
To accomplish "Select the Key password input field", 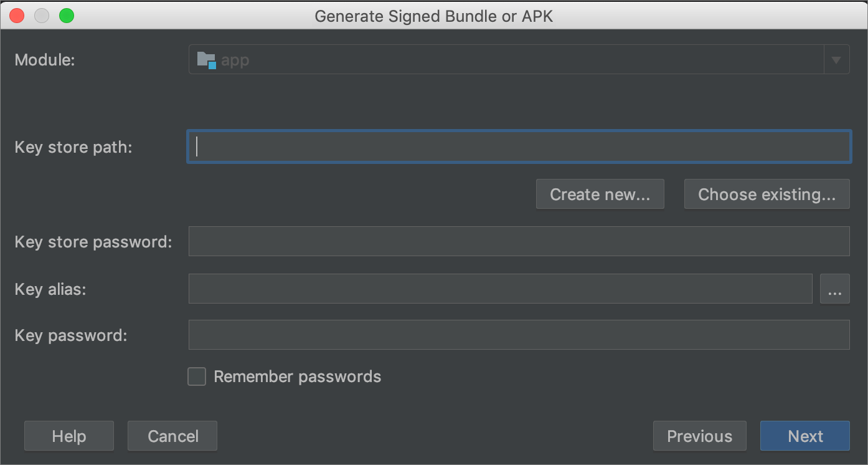I will (x=519, y=335).
